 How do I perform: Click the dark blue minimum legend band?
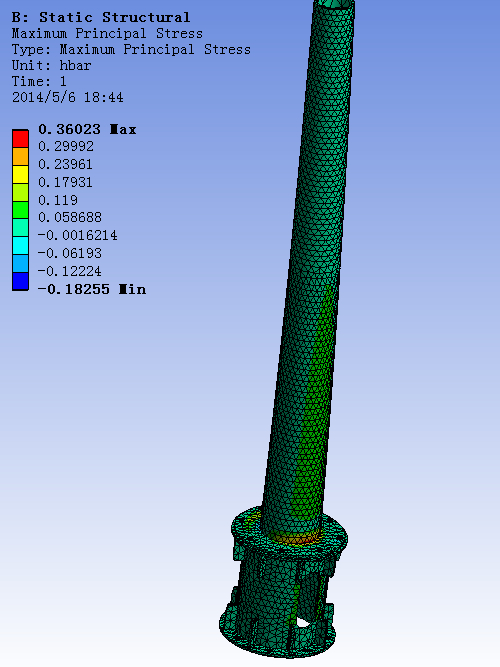[20, 281]
